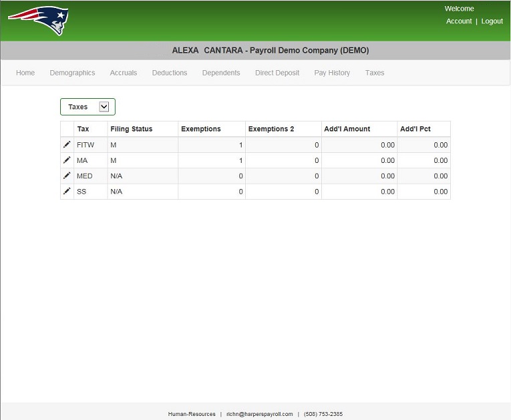
Task: Click the Exemptions column header
Action: (201, 129)
